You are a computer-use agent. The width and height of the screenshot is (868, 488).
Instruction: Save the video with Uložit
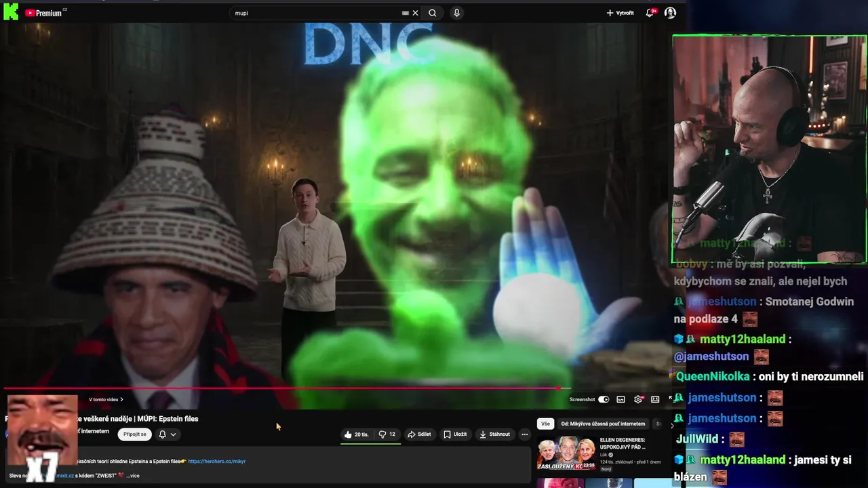(x=455, y=434)
